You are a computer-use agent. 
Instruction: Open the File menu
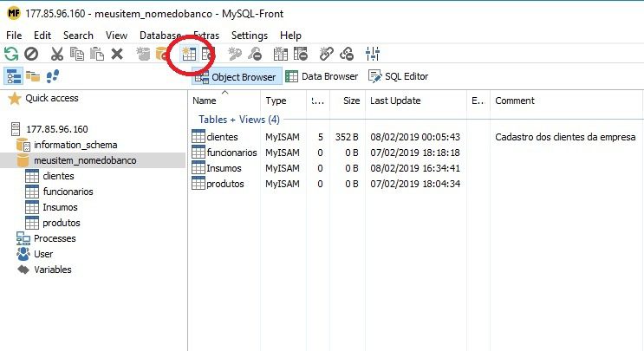coord(14,36)
